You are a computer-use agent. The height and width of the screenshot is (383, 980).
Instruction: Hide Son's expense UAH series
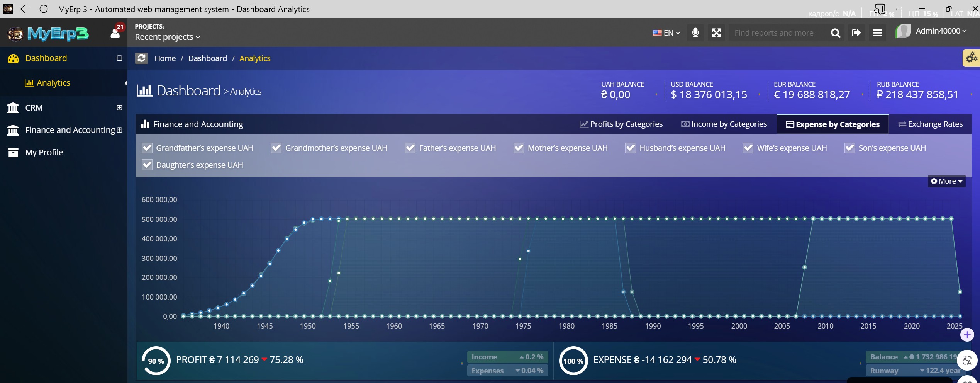click(x=849, y=148)
